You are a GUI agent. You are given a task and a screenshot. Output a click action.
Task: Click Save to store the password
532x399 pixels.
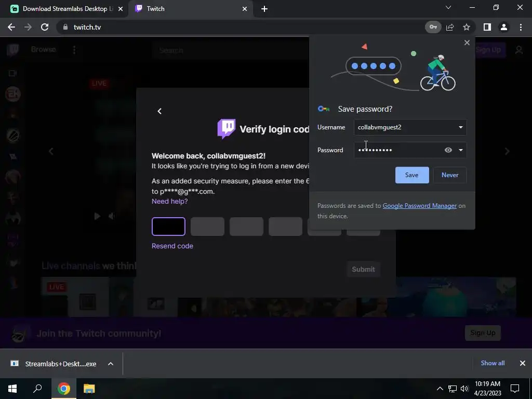click(412, 175)
